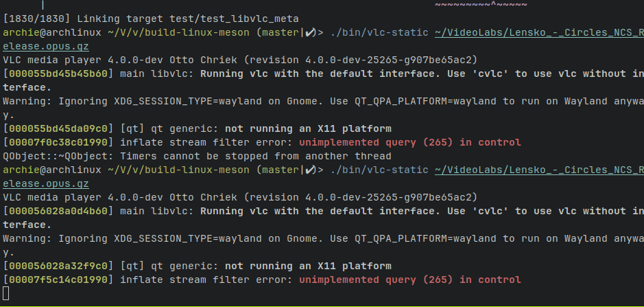The height and width of the screenshot is (307, 644).
Task: Select the [000055bd45b45b60] address tag
Action: click(x=58, y=73)
